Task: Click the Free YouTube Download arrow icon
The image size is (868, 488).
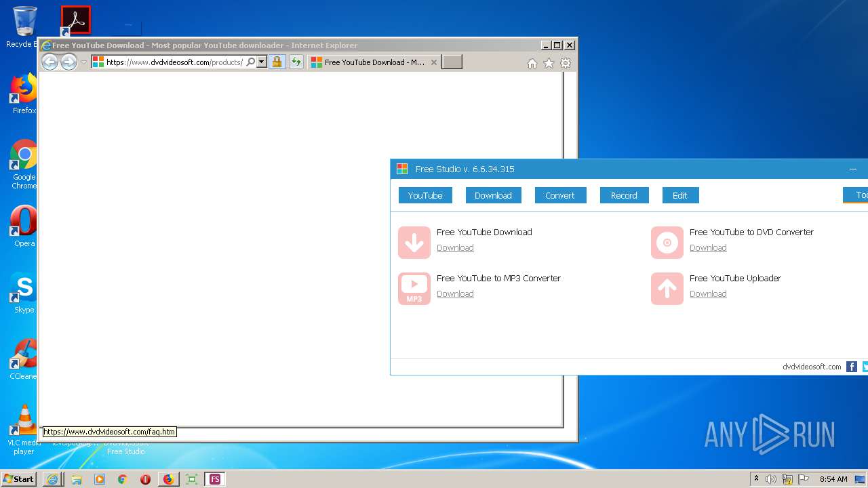Action: (414, 242)
